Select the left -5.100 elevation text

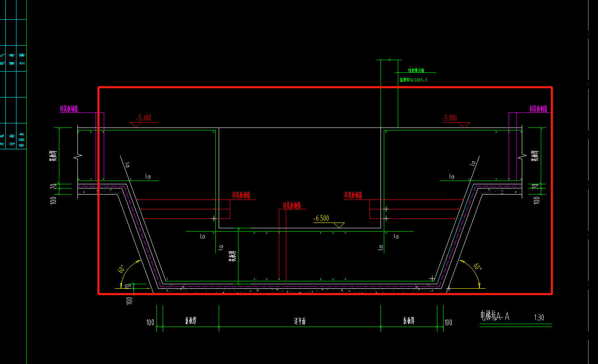coord(143,118)
